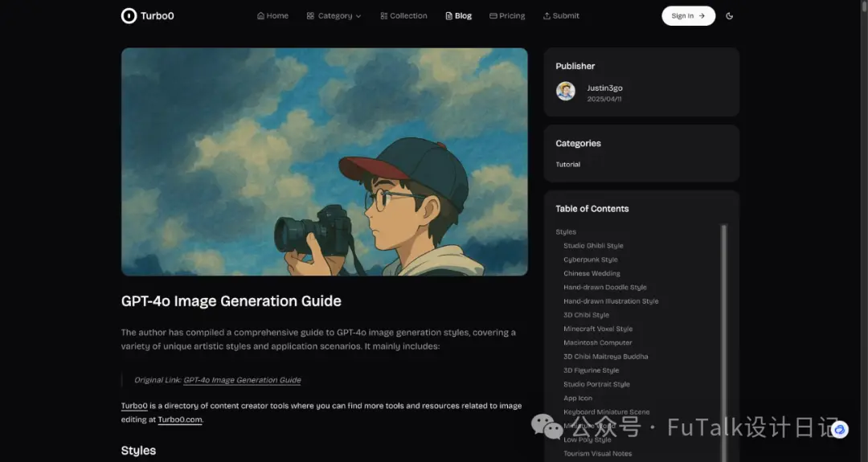This screenshot has height=462, width=868.
Task: Open the Collection nav item
Action: [x=403, y=16]
